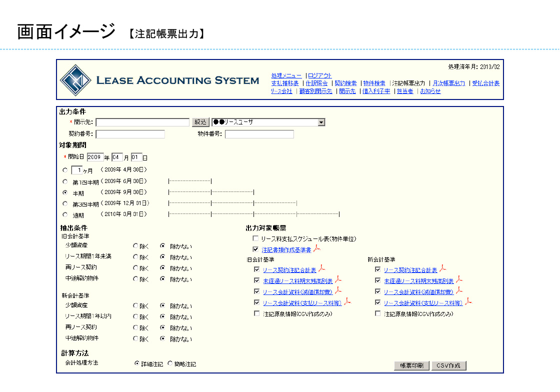Focus the 物件番号 input field
Viewport: 560px width, 392px height.
(x=259, y=134)
